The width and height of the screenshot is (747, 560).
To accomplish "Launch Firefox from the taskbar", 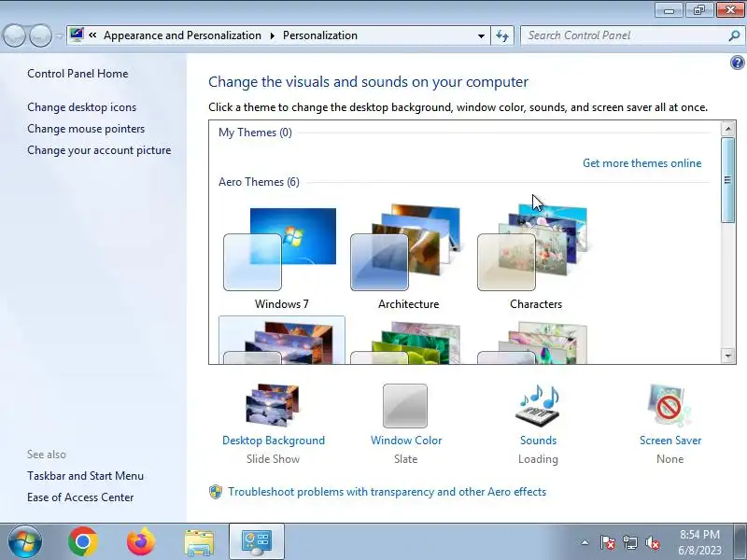I will 141,542.
